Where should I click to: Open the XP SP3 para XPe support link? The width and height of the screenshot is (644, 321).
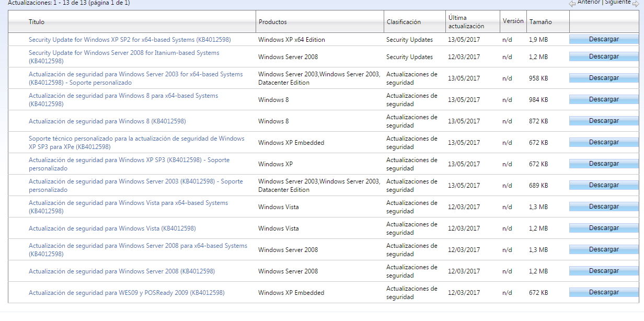[x=136, y=139]
